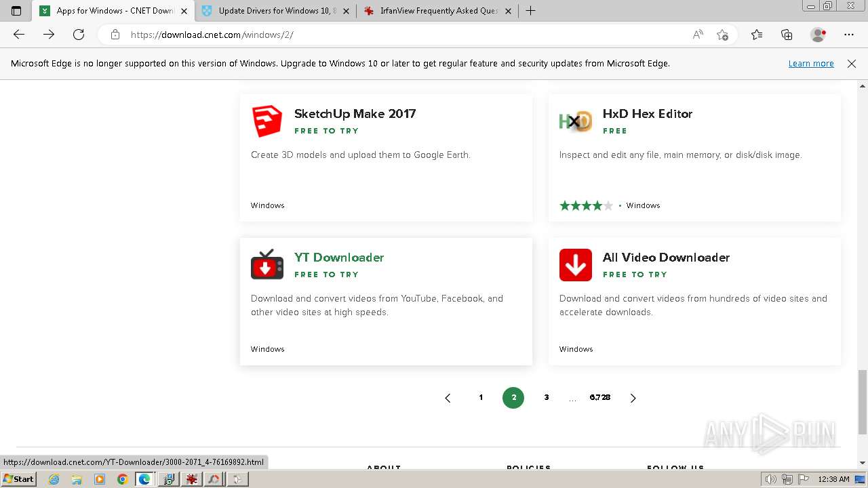Click the HxD Hex Editor star rating
868x488 pixels.
point(586,205)
